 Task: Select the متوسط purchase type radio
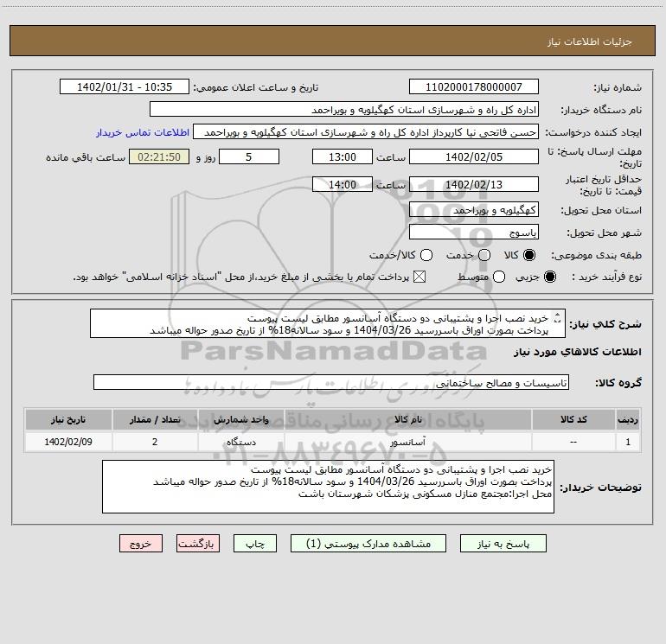tap(499, 277)
